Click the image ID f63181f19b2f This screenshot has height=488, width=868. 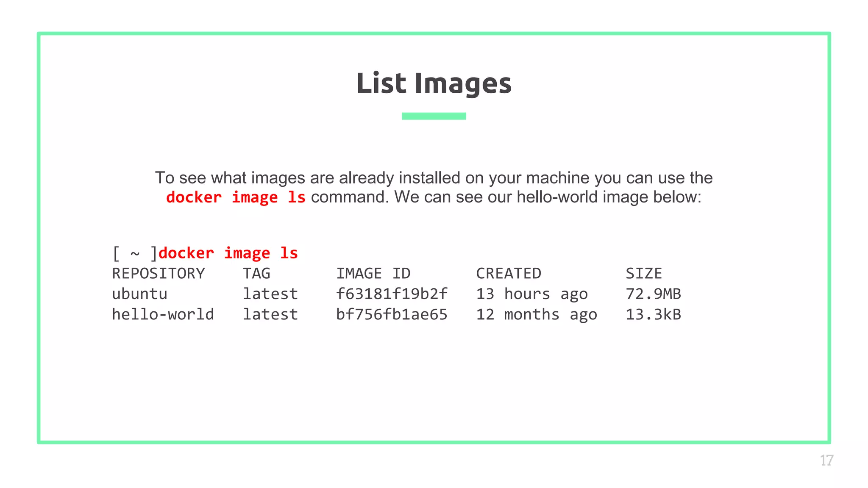click(392, 294)
